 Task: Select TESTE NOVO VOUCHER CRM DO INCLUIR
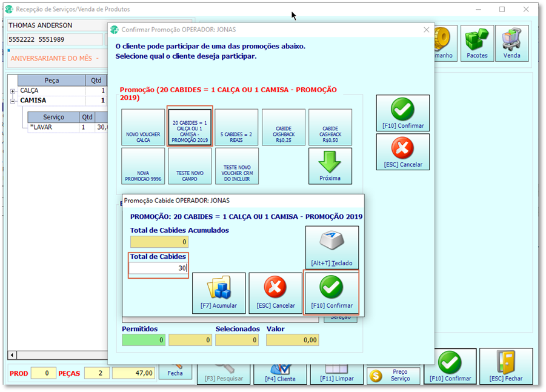237,166
